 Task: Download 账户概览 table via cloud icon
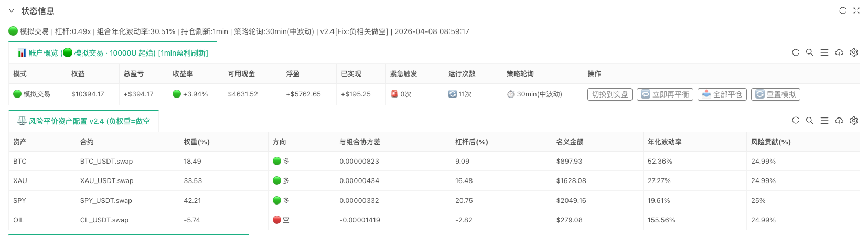pos(839,52)
